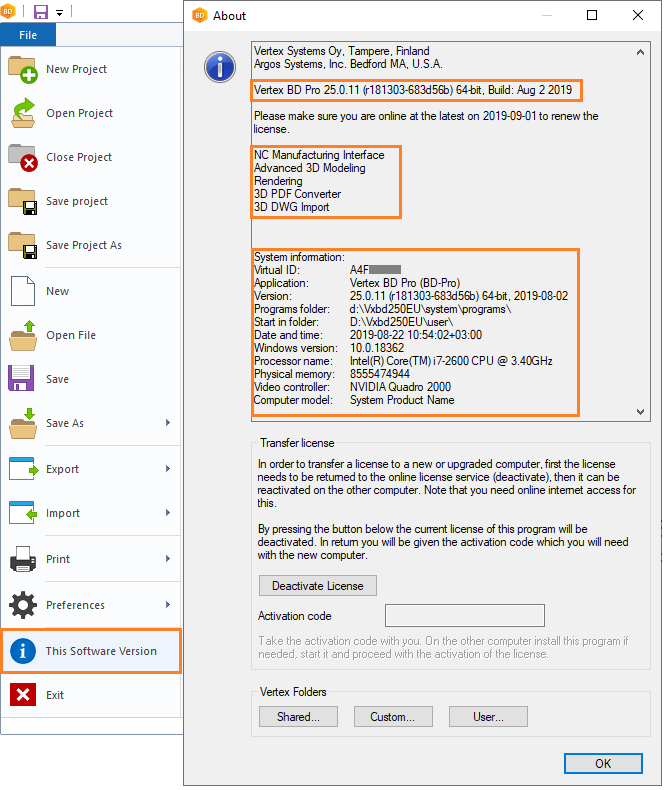This screenshot has height=790, width=666.
Task: Click the Import window icon
Action: [23, 513]
